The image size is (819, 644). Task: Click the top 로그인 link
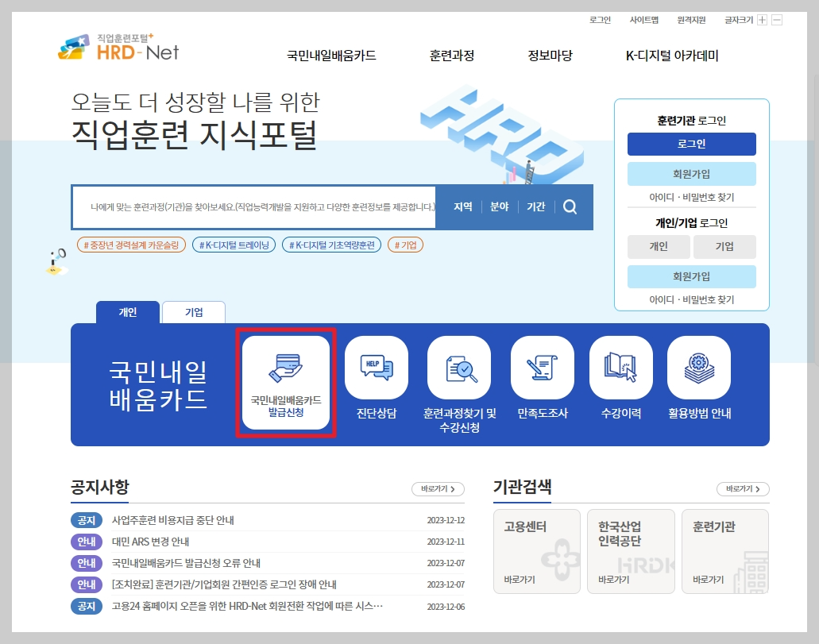click(600, 20)
